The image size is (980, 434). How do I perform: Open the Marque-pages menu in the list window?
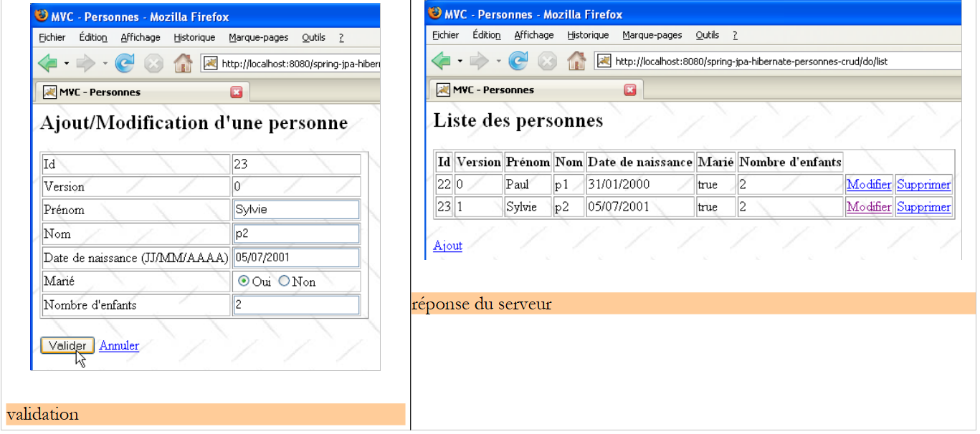tap(652, 35)
